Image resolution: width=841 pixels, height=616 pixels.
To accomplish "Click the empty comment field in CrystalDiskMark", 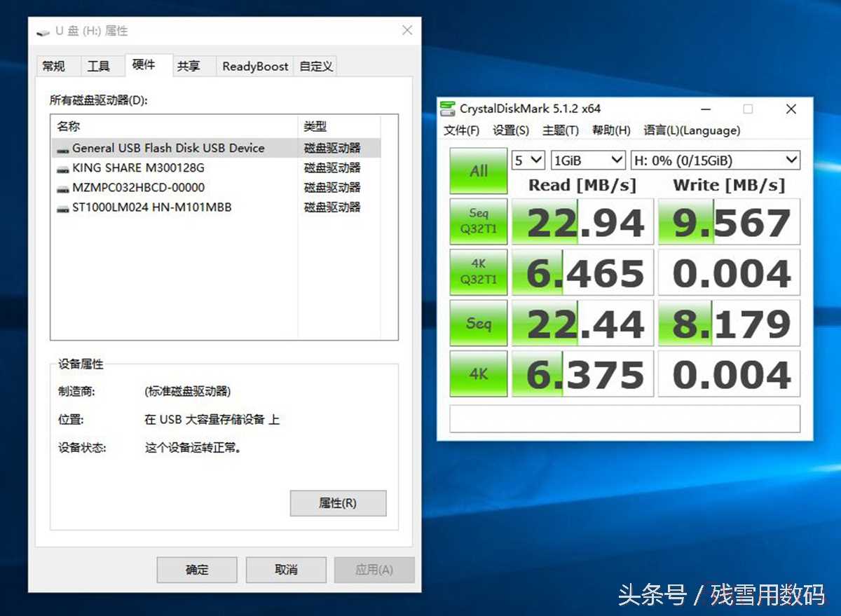I will [624, 418].
